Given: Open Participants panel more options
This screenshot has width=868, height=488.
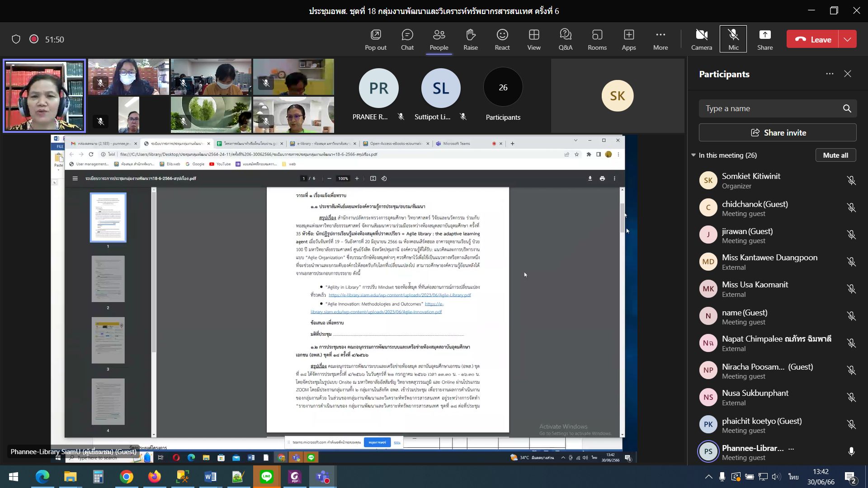Looking at the screenshot, I should point(829,74).
